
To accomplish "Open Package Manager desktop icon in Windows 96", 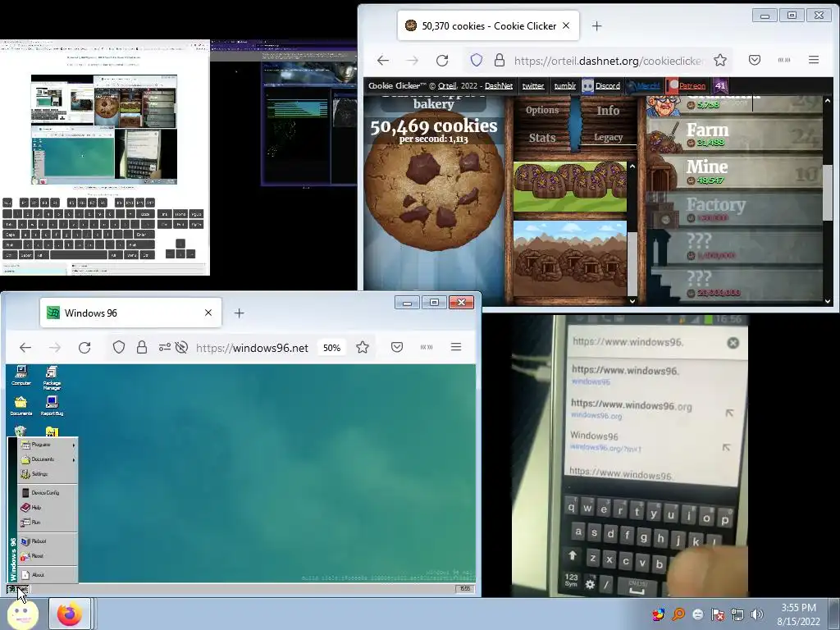I will 52,377.
